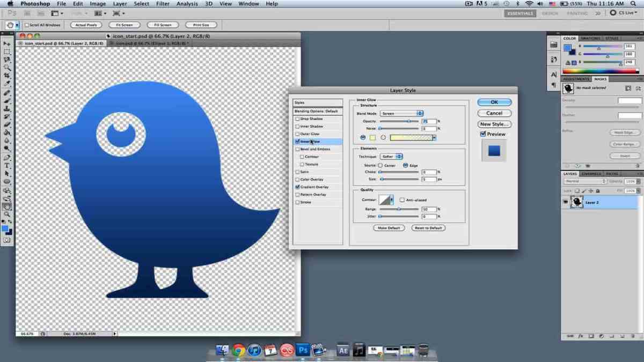644x362 pixels.
Task: Select the Hand tool in toolbox
Action: coord(7,206)
